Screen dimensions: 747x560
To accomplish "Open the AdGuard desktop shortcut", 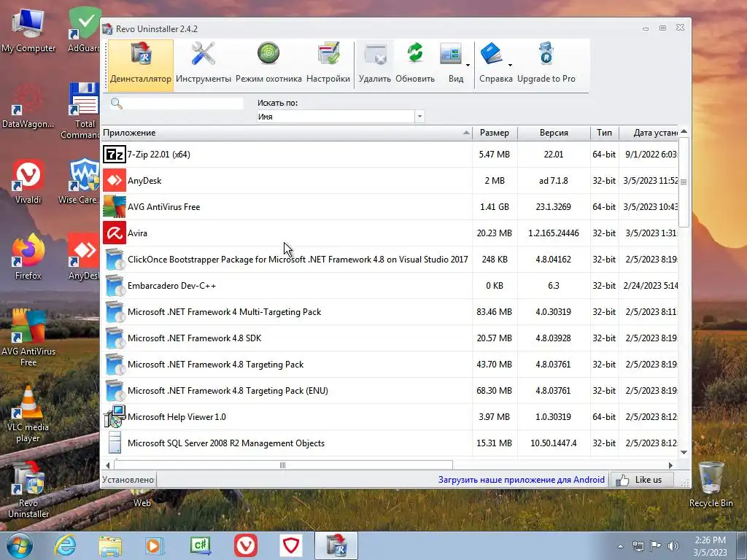I will (x=84, y=29).
